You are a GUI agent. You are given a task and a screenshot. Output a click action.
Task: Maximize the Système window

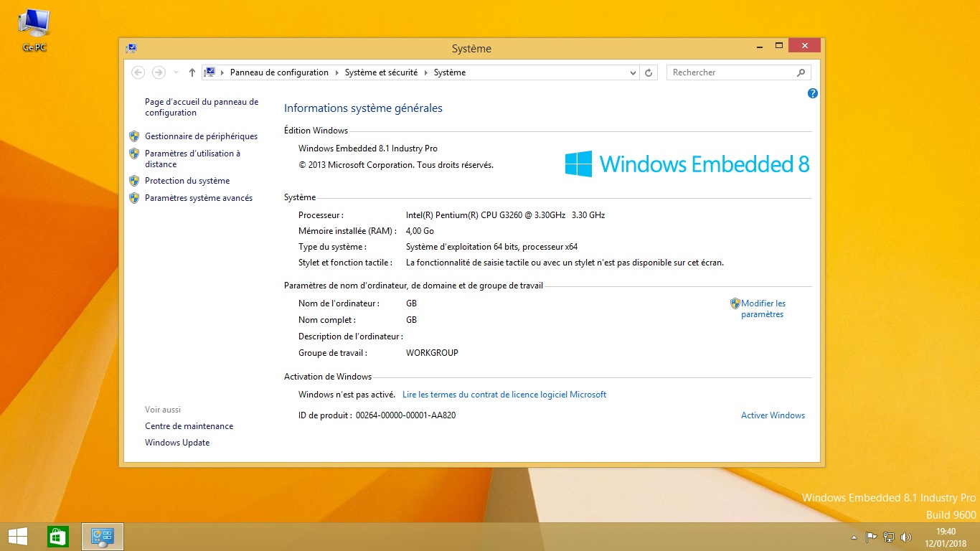[x=778, y=46]
